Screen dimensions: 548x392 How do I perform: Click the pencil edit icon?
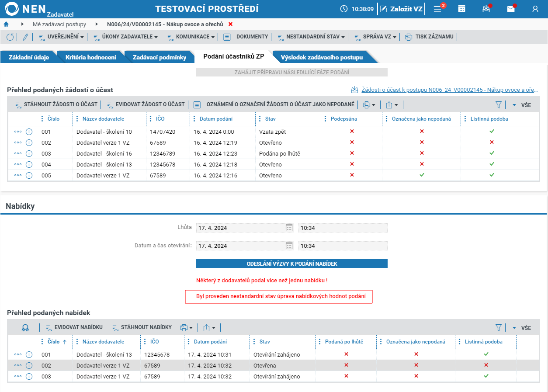coord(25,37)
